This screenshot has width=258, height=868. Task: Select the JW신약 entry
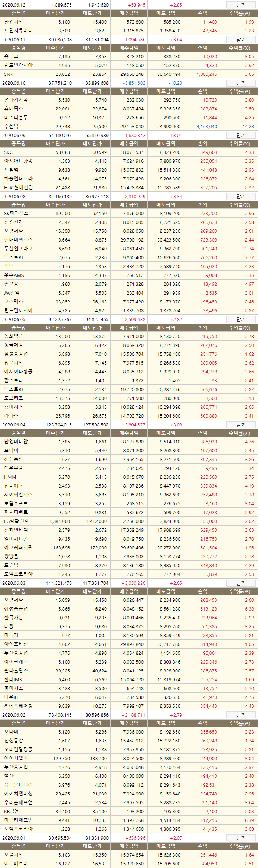[x=129, y=293]
